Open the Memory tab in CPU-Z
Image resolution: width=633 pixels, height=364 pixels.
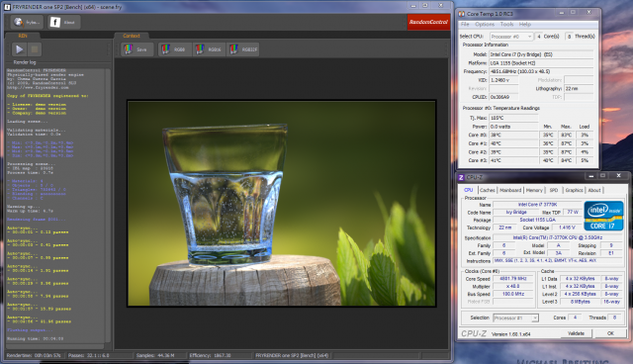[x=534, y=190]
